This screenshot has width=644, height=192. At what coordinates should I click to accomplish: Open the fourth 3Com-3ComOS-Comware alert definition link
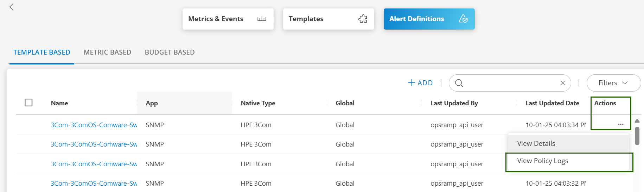click(94, 184)
